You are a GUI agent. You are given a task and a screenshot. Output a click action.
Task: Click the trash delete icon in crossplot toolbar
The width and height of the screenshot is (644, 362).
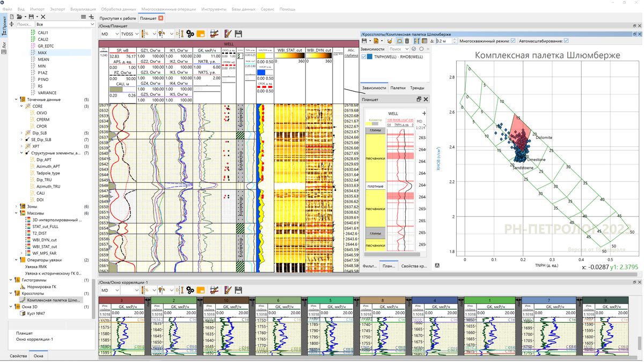[x=407, y=41]
